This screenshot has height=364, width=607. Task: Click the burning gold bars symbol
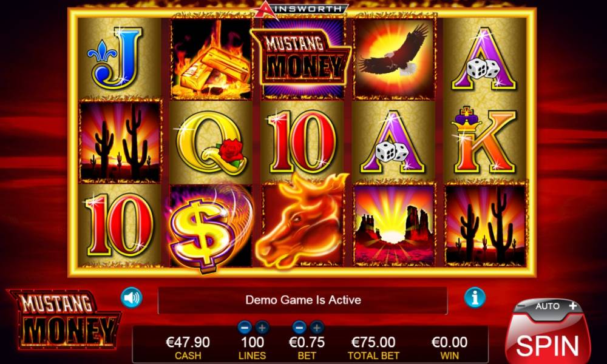point(211,59)
